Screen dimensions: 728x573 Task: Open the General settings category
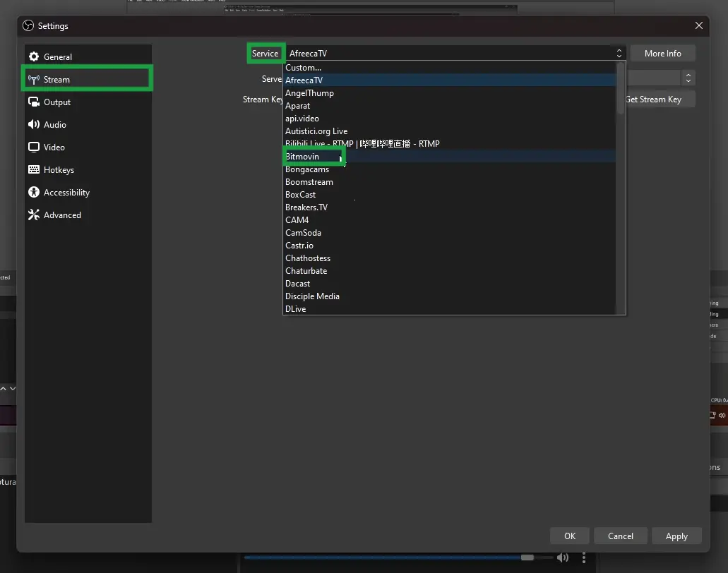88,56
